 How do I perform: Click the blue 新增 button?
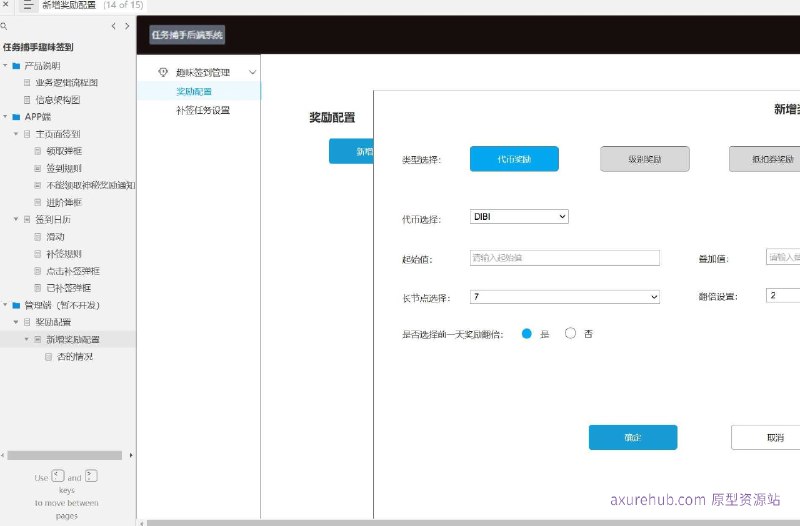click(352, 152)
